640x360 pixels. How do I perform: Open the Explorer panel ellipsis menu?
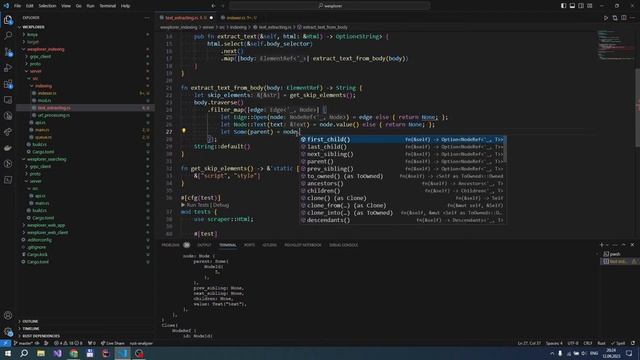coord(147,18)
